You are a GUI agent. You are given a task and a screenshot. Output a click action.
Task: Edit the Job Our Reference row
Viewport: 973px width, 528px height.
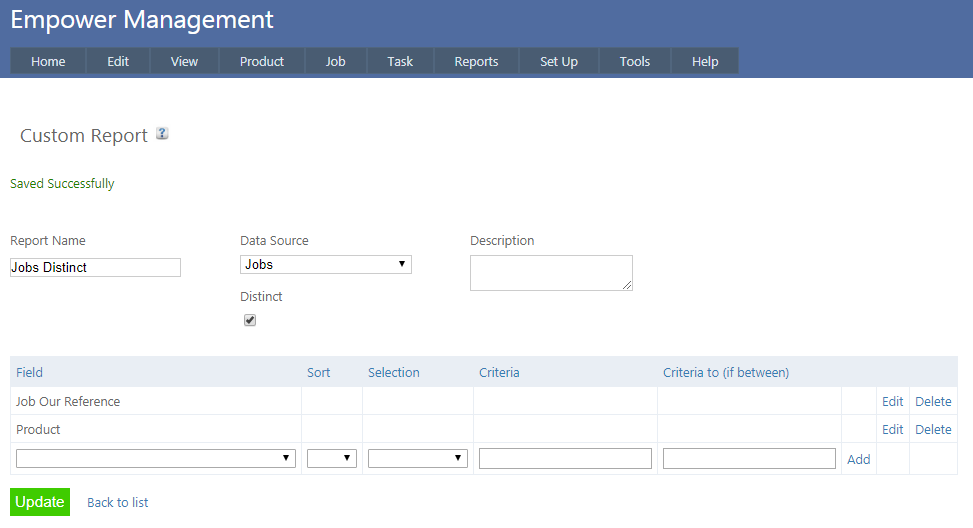(x=892, y=401)
